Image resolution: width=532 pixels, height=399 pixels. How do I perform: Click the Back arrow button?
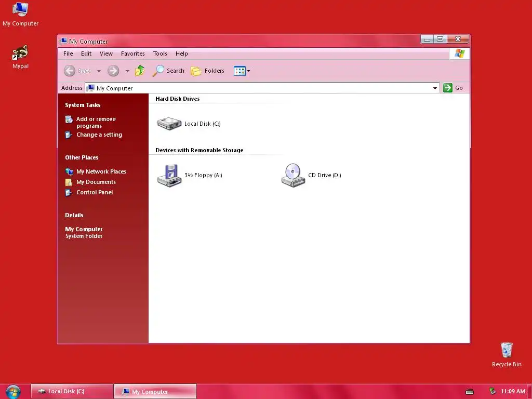(70, 71)
